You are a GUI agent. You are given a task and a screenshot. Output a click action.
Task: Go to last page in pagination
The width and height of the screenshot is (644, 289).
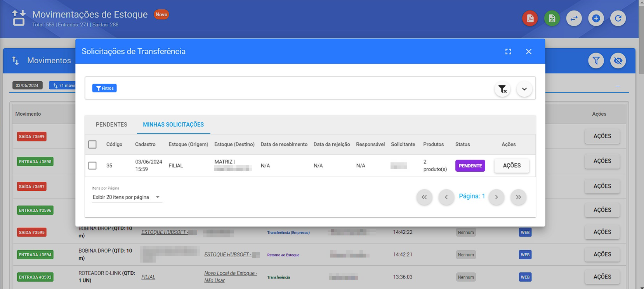coord(519,197)
